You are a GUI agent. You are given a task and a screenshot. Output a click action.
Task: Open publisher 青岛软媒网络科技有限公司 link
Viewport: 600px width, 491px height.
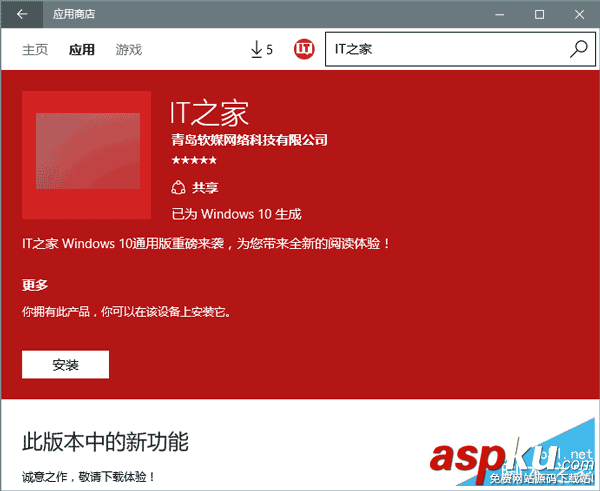(249, 140)
